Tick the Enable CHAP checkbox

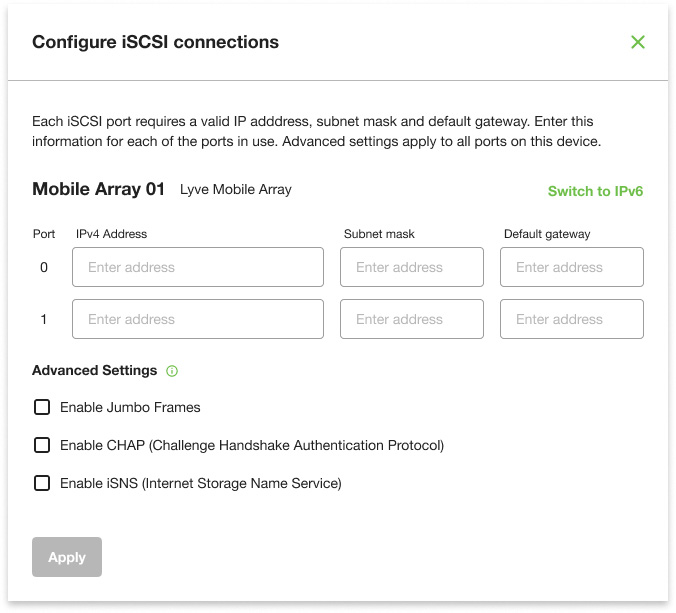(x=42, y=445)
